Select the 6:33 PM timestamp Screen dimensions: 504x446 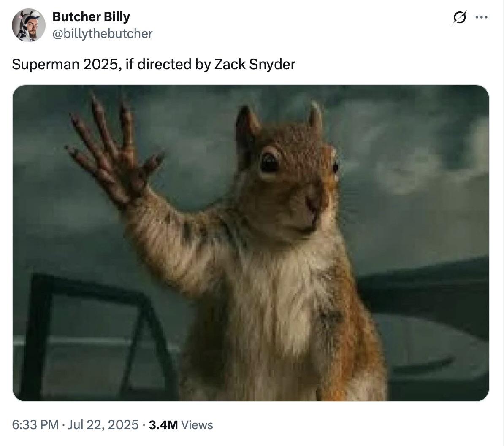click(35, 425)
